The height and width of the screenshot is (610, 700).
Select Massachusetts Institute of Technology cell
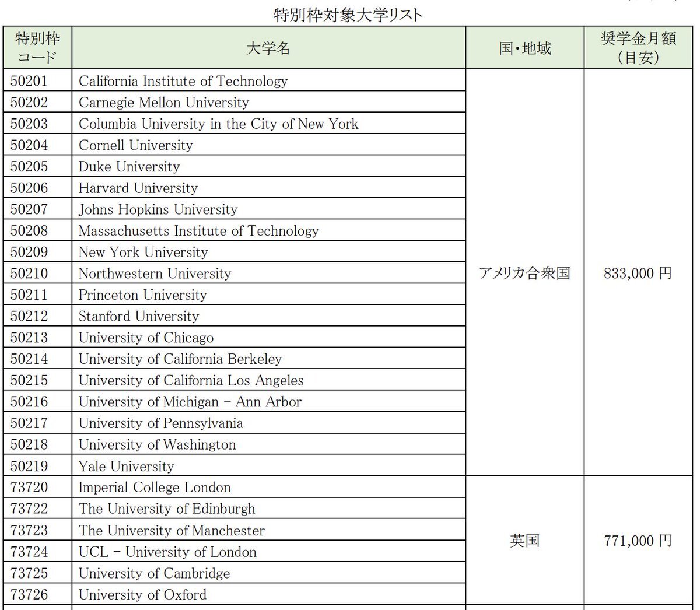tap(269, 230)
